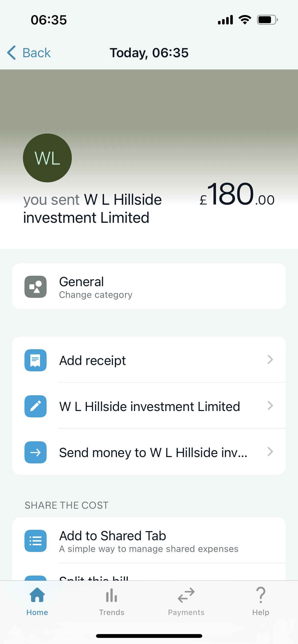Open the Payments tab
Image resolution: width=298 pixels, height=644 pixels.
[x=186, y=601]
